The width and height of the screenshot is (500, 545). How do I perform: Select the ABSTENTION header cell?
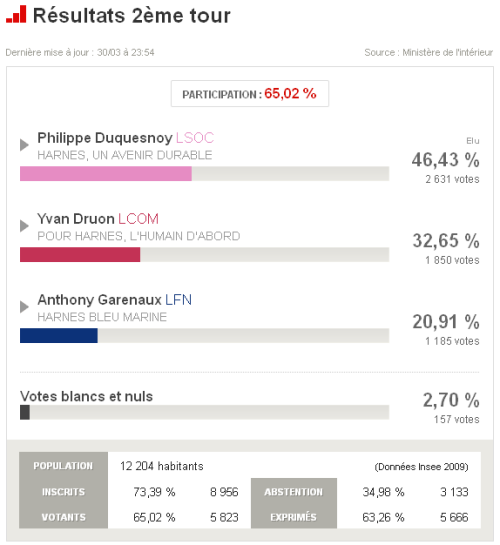point(294,491)
